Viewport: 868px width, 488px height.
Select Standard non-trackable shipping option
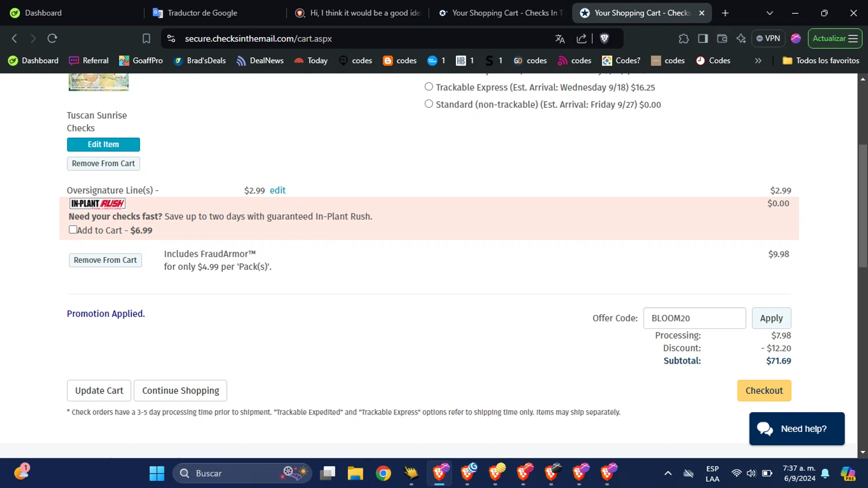[429, 104]
